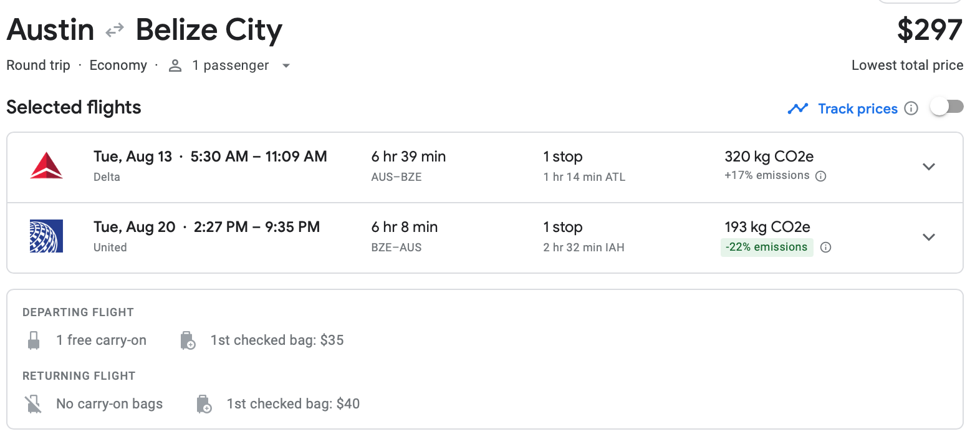Viewport: 980px width, 434px height.
Task: Open the -22% emissions info icon
Action: 826,248
